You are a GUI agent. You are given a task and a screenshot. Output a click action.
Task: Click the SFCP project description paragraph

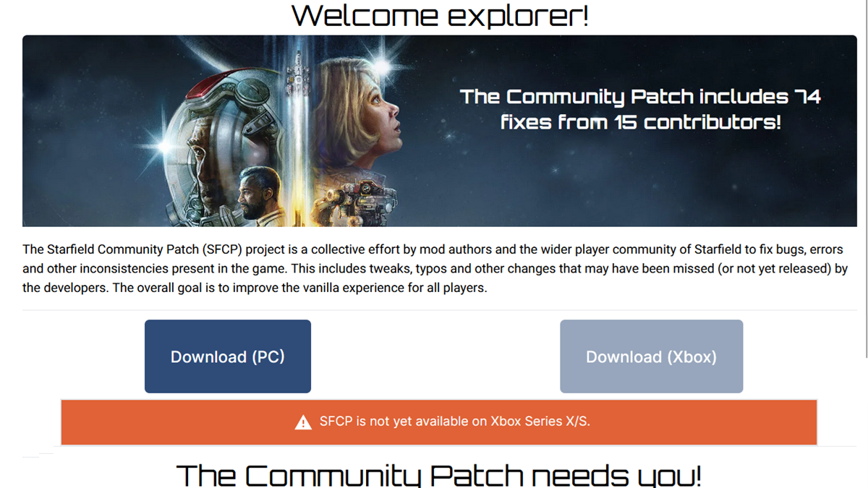click(434, 269)
